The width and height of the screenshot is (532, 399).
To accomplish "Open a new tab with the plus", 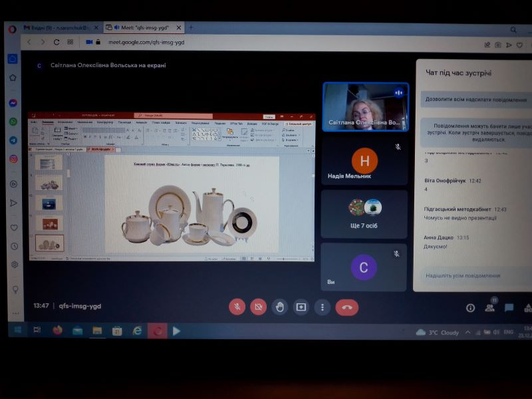I will coord(191,28).
